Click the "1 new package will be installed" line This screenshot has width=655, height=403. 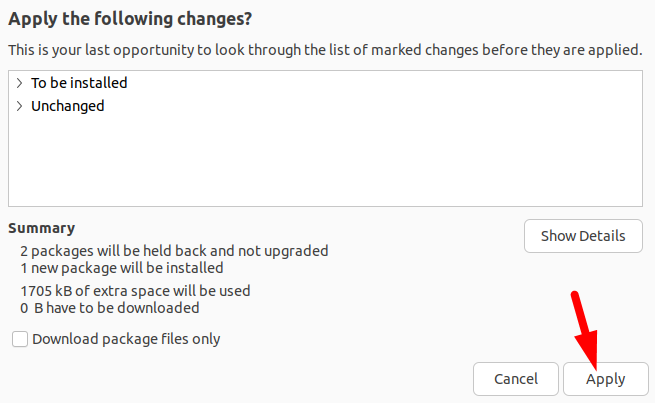121,268
